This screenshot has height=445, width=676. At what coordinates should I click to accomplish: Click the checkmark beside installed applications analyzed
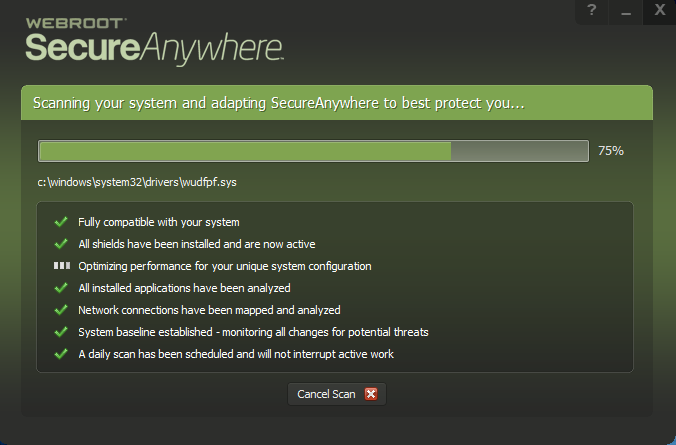(61, 288)
